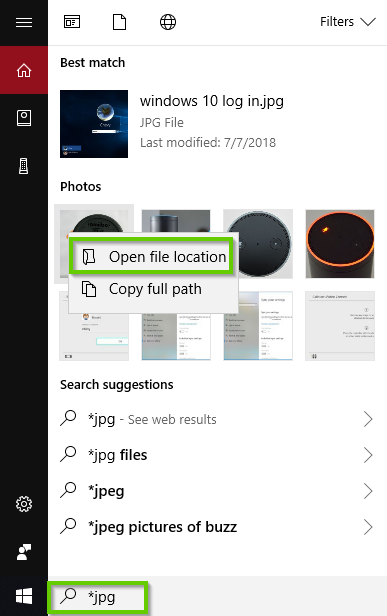Select *jpeg pictures of buzz suggestion
Screen dimensions: 387x616
click(216, 527)
